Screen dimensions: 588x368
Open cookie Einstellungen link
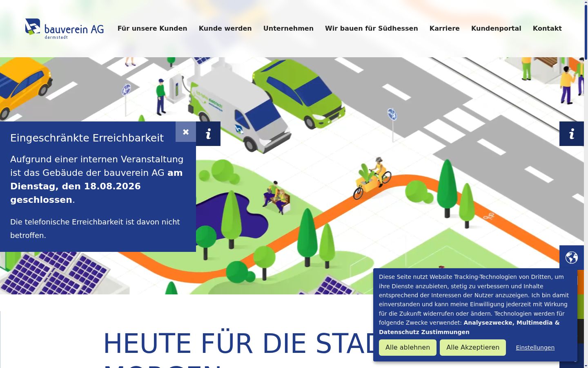[535, 348]
